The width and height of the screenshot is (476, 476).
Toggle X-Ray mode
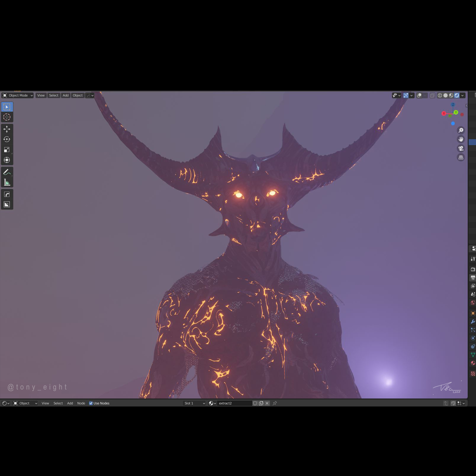click(x=432, y=95)
